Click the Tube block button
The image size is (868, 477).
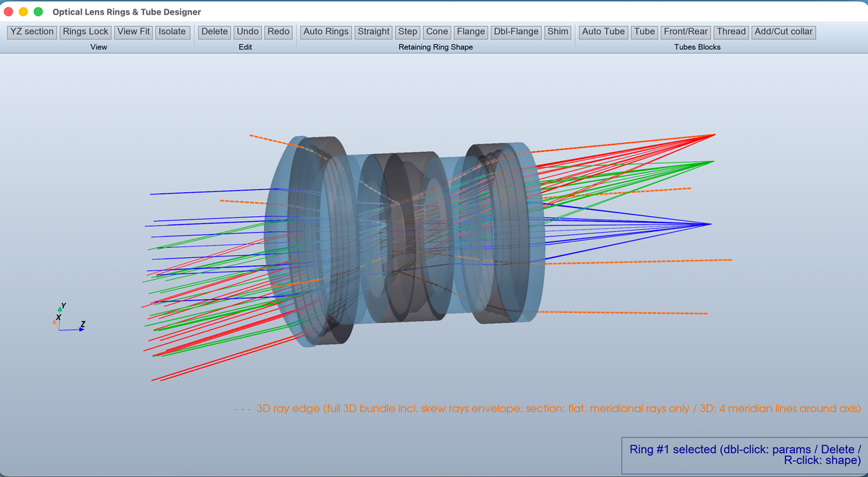point(644,32)
